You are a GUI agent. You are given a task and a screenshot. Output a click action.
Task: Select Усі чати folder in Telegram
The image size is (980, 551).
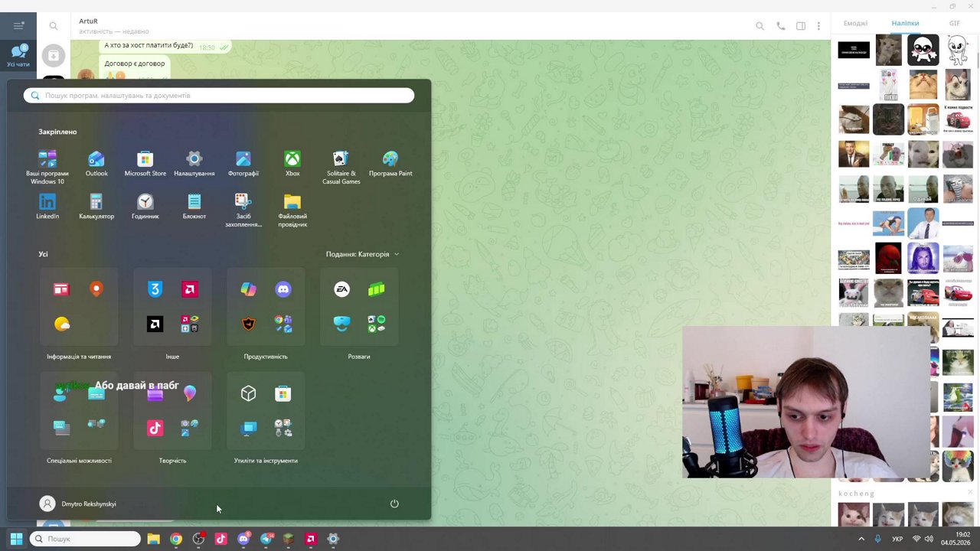tap(18, 55)
